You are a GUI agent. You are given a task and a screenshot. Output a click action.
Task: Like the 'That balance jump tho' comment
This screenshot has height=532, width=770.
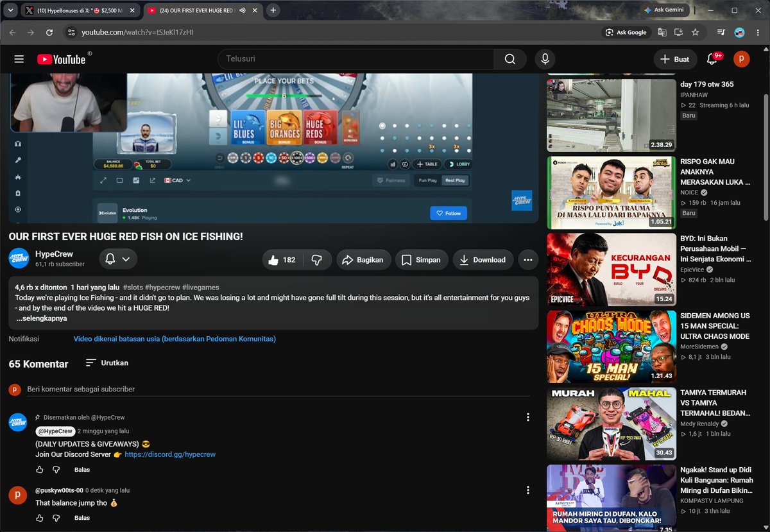pyautogui.click(x=40, y=518)
